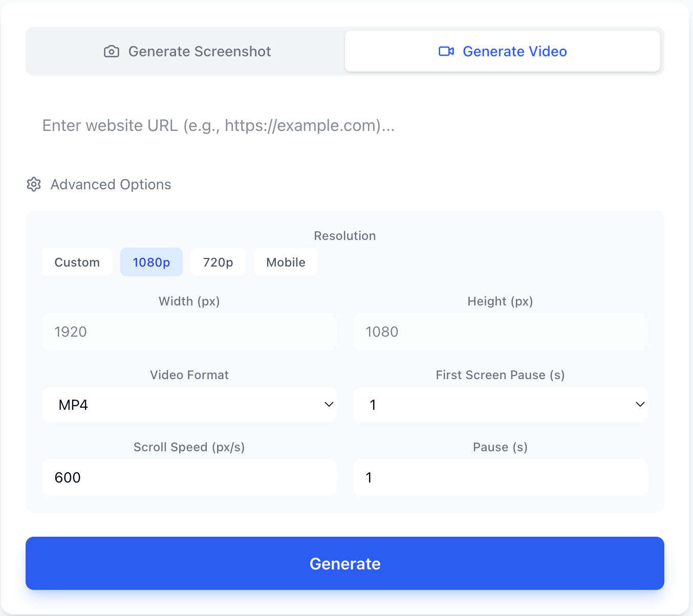Open the Video Format dropdown chevron
The width and height of the screenshot is (693, 616).
point(329,404)
